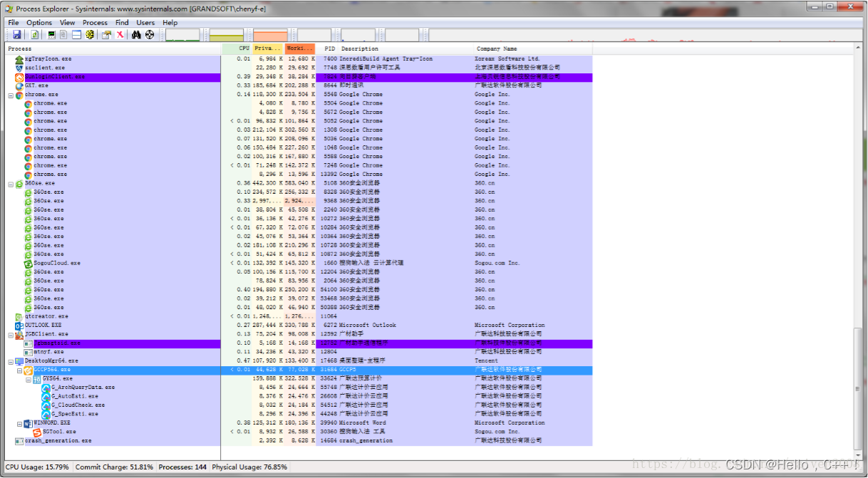Sort by the Private Bytes column header
868x478 pixels.
[268, 48]
